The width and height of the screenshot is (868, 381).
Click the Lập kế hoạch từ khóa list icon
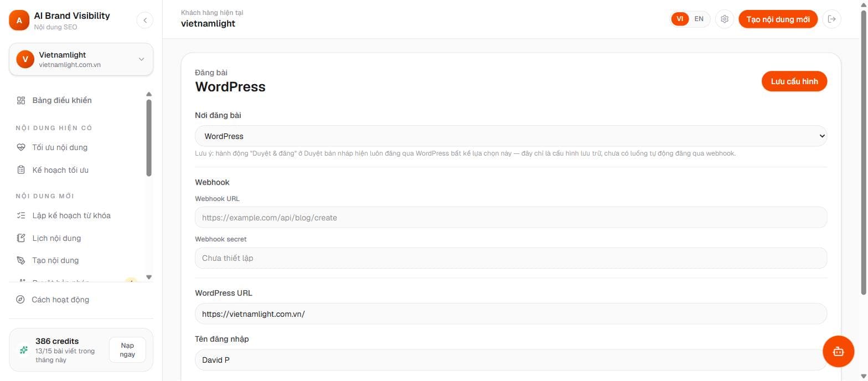pos(21,215)
